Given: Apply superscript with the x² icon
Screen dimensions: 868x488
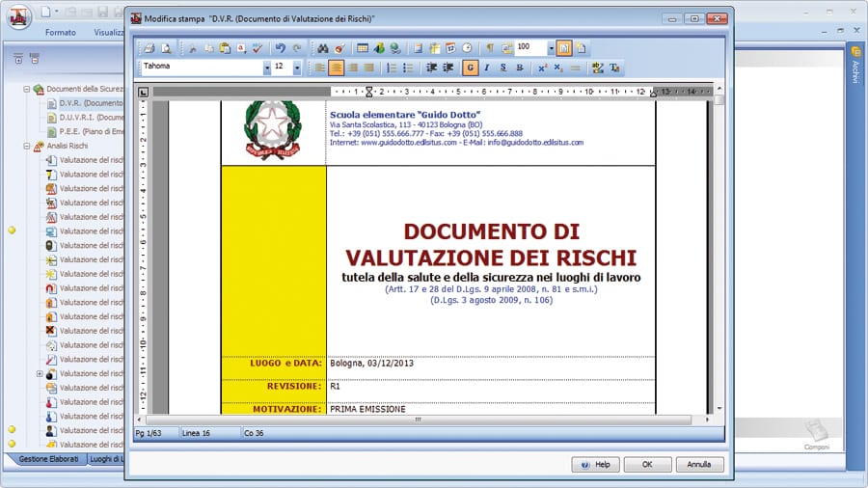Looking at the screenshot, I should [x=542, y=68].
